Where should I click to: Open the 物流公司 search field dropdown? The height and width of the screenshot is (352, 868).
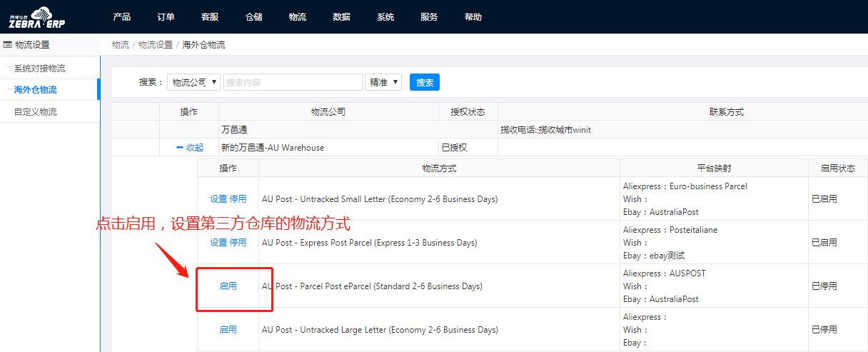point(193,82)
